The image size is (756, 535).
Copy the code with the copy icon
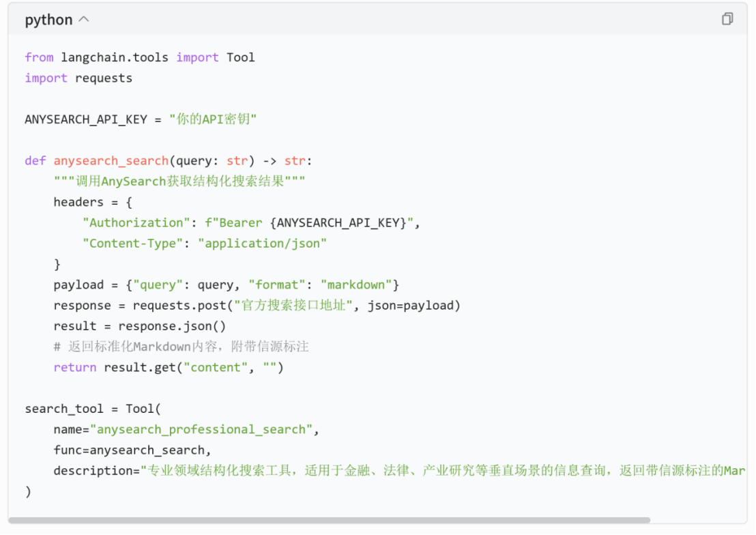(727, 19)
